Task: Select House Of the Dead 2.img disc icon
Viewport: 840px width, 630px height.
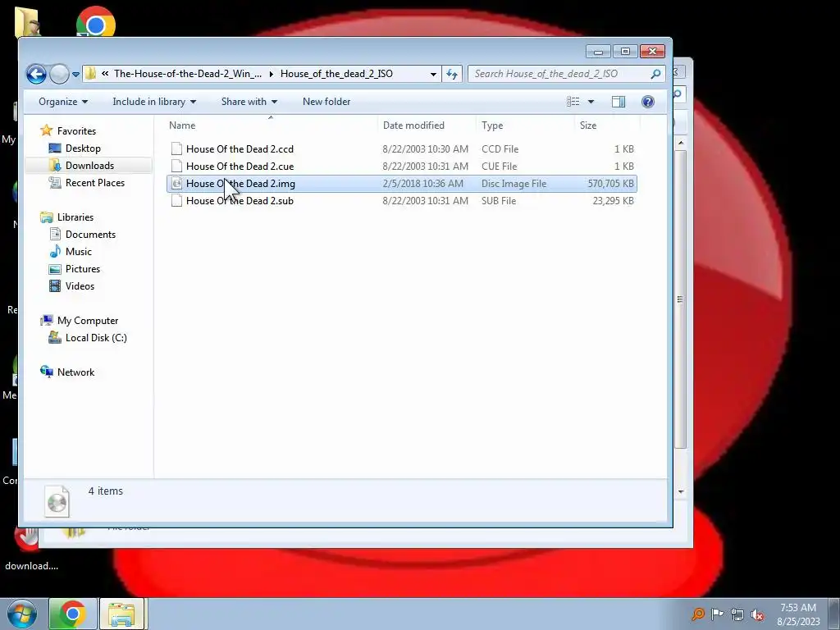Action: coord(176,184)
